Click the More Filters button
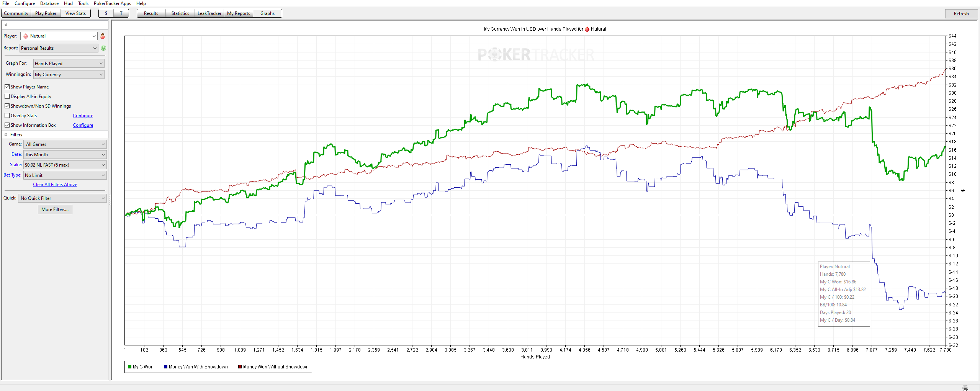 click(55, 209)
